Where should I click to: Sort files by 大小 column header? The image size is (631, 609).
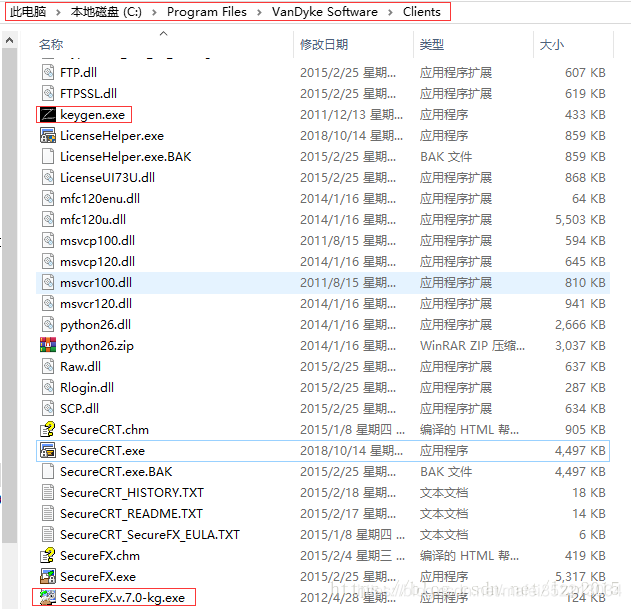pos(551,44)
